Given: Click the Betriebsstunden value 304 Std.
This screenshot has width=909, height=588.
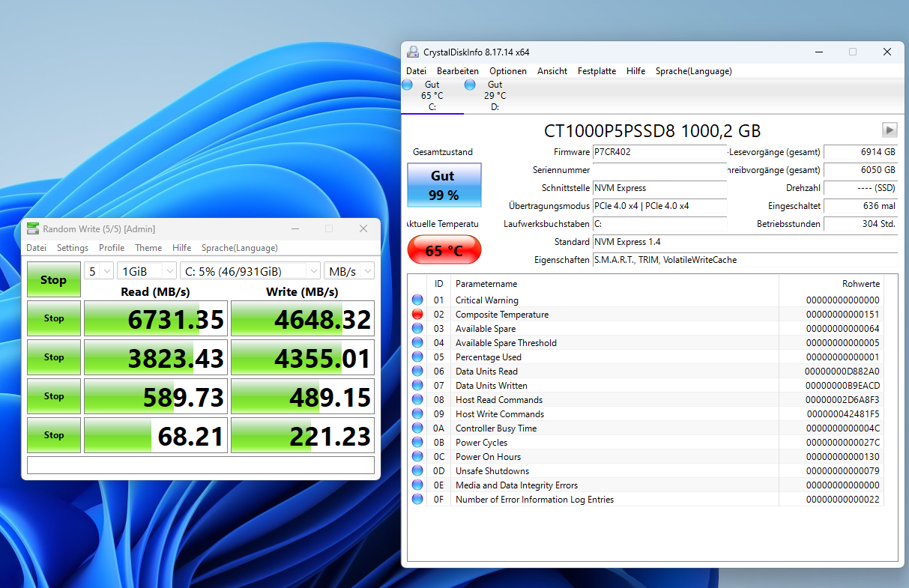Looking at the screenshot, I should pos(860,224).
